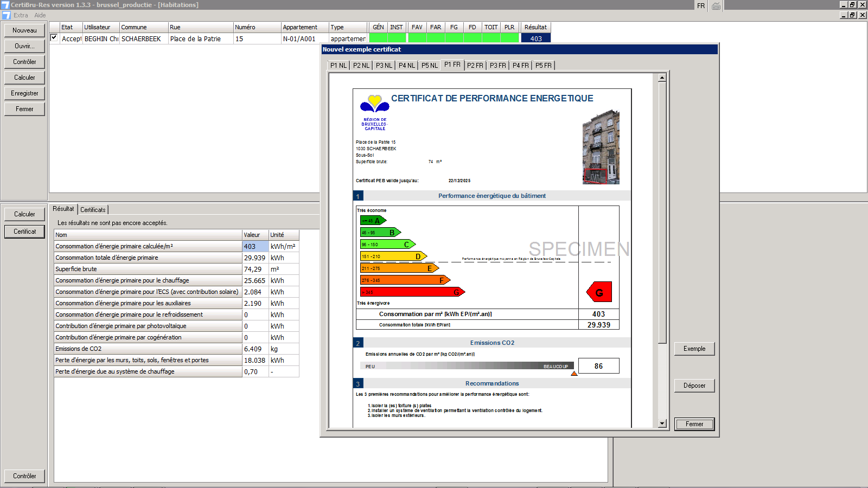The width and height of the screenshot is (868, 488).
Task: Open the Extra menu
Action: 21,15
